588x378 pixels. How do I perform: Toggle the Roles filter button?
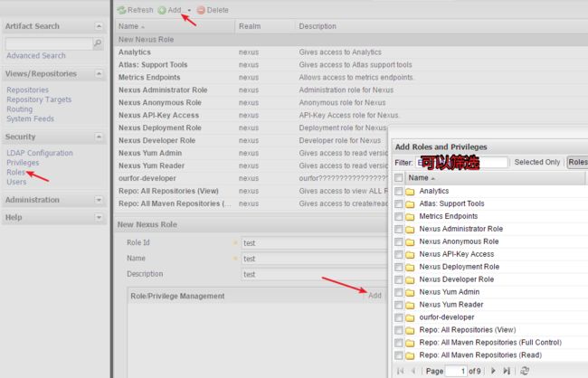pos(577,162)
